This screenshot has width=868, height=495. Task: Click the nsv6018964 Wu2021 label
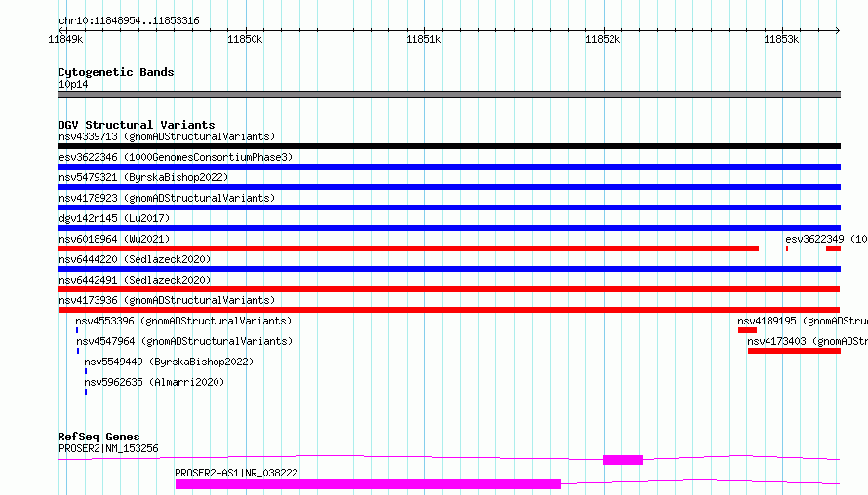(x=114, y=239)
